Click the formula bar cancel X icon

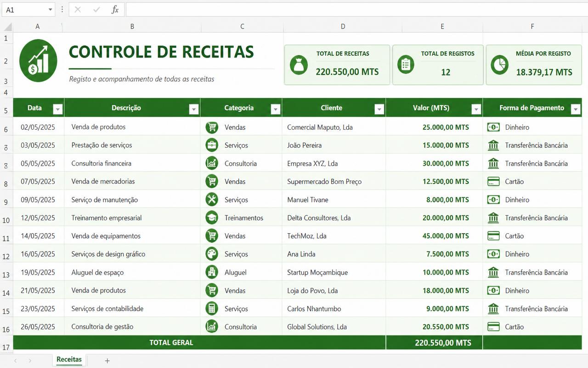click(x=78, y=10)
